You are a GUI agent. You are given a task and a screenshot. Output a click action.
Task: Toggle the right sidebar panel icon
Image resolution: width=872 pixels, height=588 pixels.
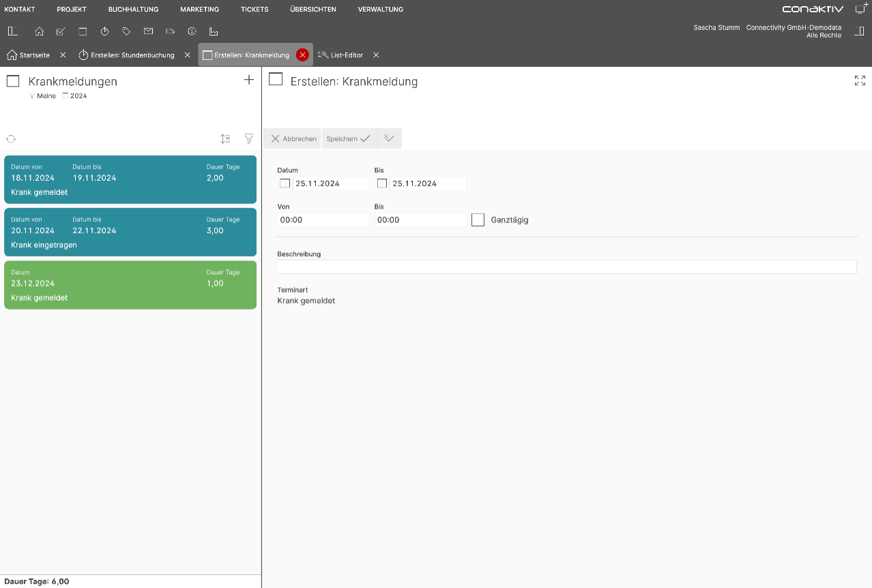[x=859, y=31]
